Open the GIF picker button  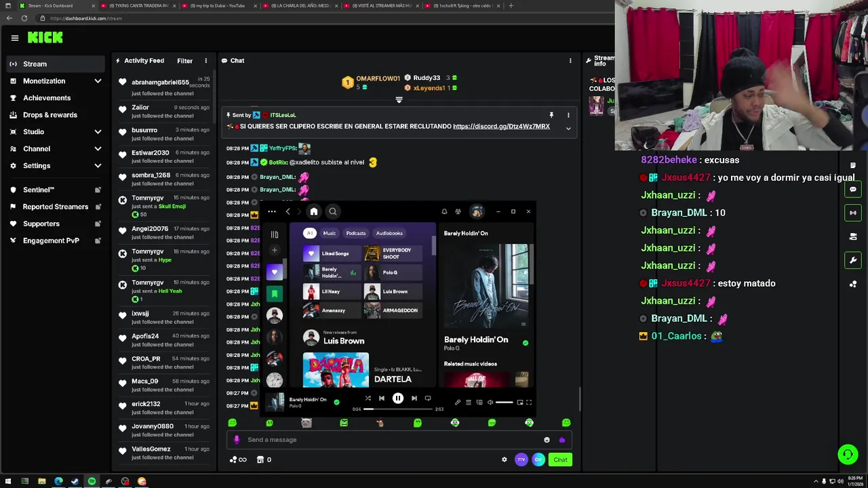538,460
